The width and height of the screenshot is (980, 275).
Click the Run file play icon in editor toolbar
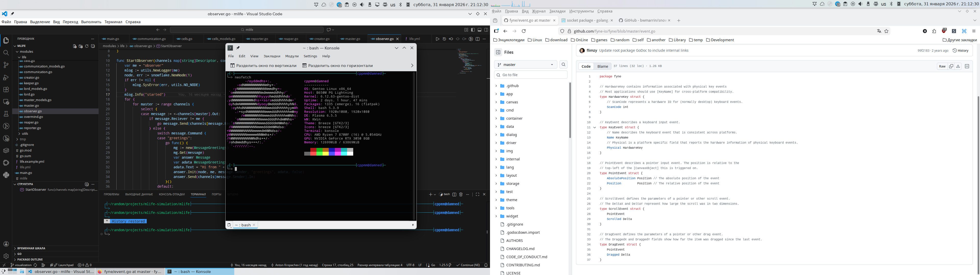pyautogui.click(x=437, y=39)
